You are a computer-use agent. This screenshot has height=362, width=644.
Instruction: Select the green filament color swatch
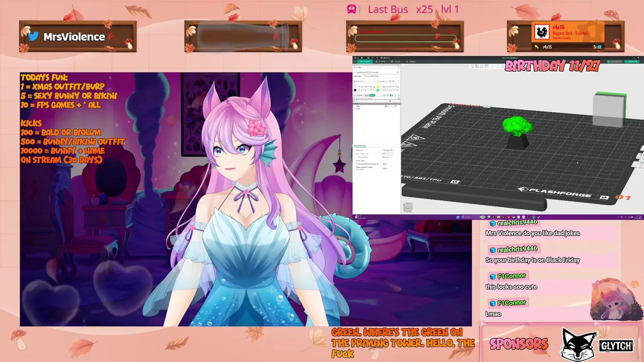378,90
